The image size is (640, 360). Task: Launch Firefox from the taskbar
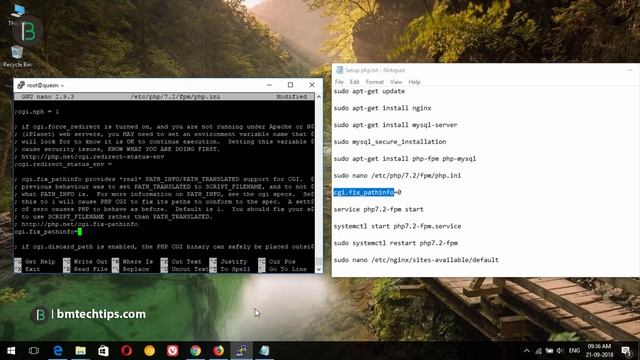218,351
